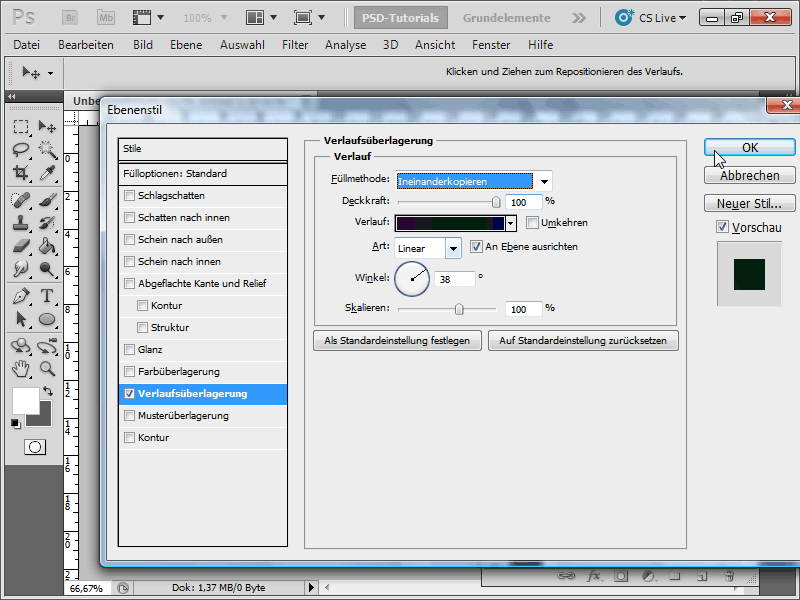Viewport: 800px width, 600px height.
Task: Click the Skalieren slider handle
Action: coord(459,309)
